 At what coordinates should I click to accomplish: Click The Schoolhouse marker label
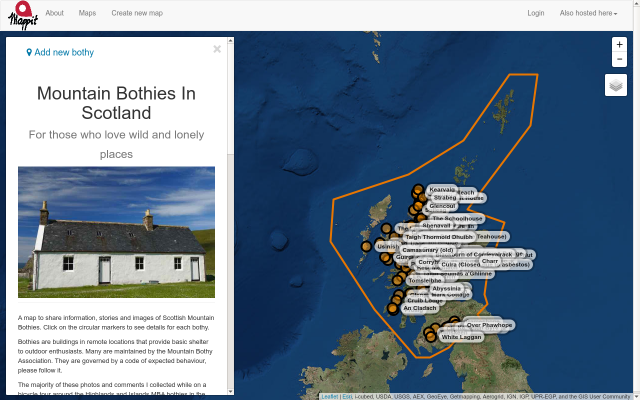pos(457,219)
